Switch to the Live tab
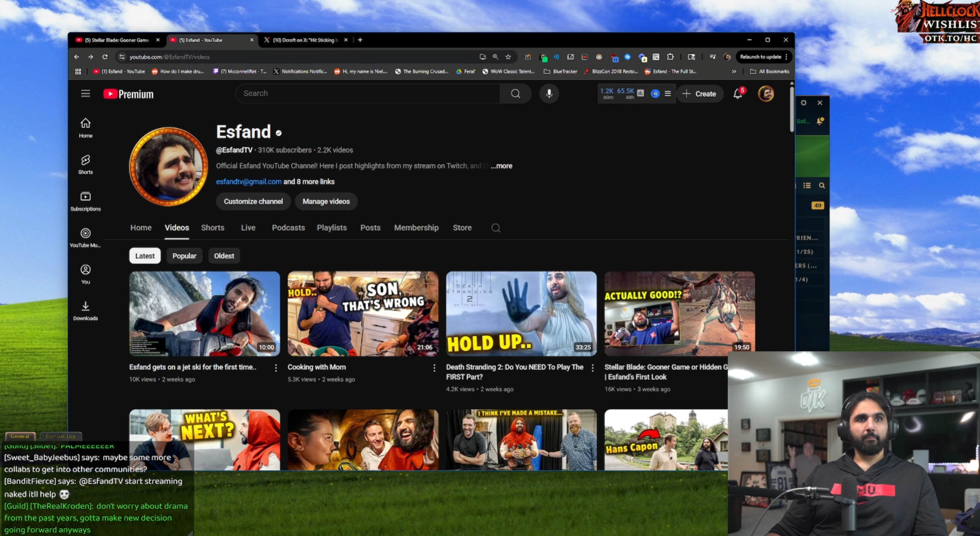The height and width of the screenshot is (536, 980). [248, 228]
